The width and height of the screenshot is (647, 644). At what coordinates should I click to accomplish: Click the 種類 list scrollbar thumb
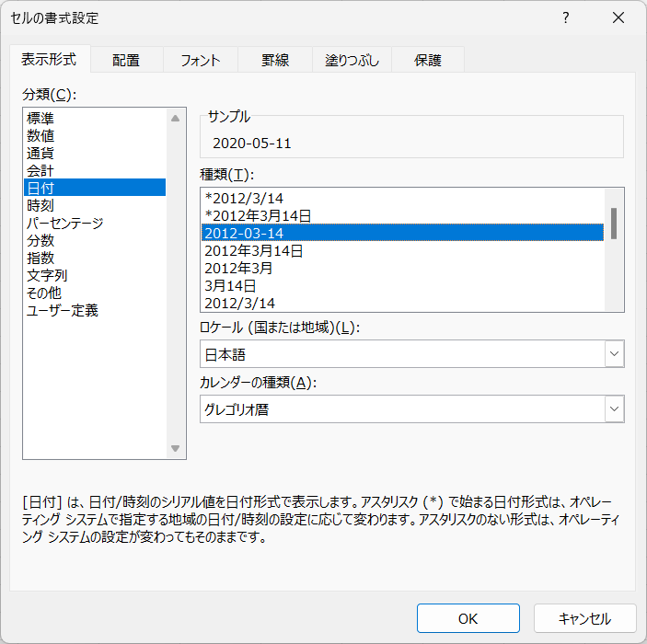coord(614,224)
